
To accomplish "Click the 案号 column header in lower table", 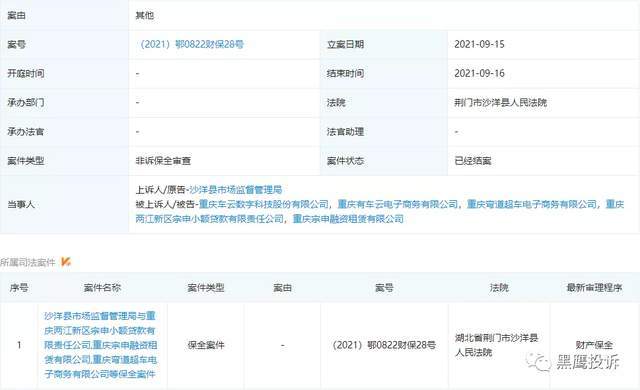I will click(x=384, y=288).
